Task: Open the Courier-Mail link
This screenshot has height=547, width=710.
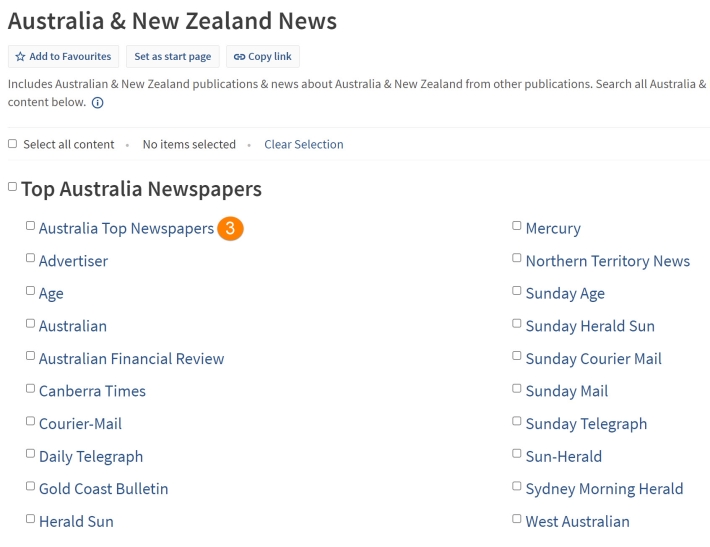Action: (80, 424)
